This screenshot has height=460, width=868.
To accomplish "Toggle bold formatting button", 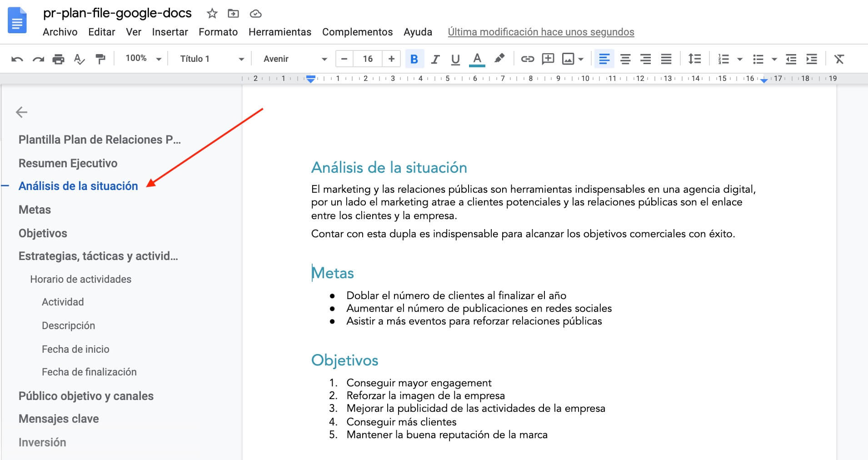I will pyautogui.click(x=414, y=59).
